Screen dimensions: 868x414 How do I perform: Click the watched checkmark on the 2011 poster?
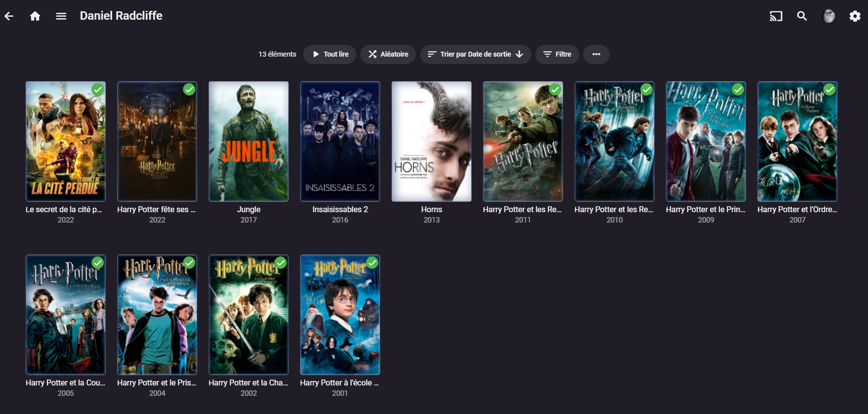556,89
